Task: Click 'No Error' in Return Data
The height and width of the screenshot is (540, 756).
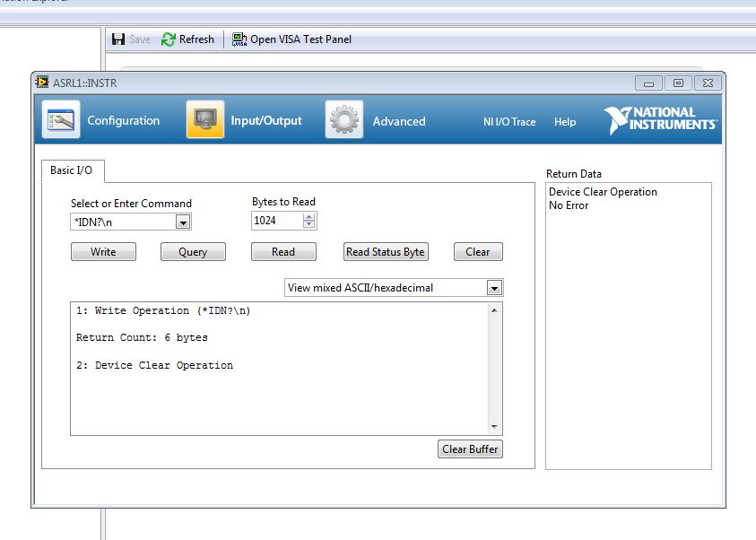Action: [x=569, y=205]
